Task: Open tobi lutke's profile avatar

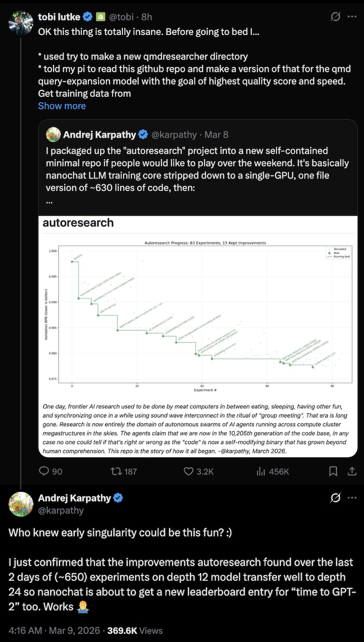Action: click(x=21, y=22)
